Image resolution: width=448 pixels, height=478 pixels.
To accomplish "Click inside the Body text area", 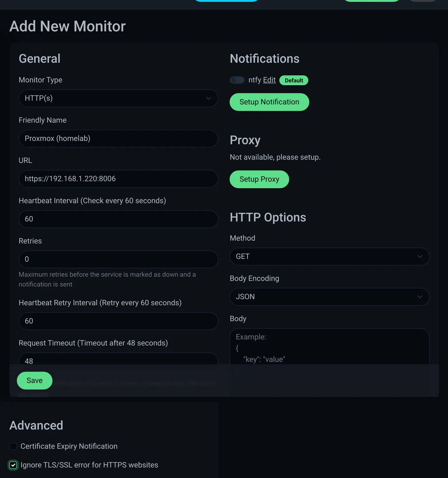I will point(330,347).
